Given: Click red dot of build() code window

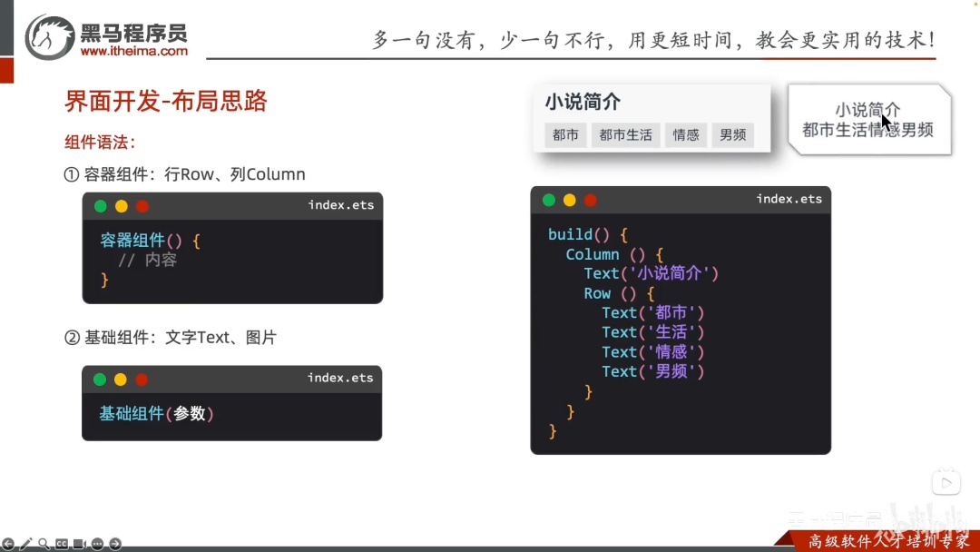Looking at the screenshot, I should [591, 200].
